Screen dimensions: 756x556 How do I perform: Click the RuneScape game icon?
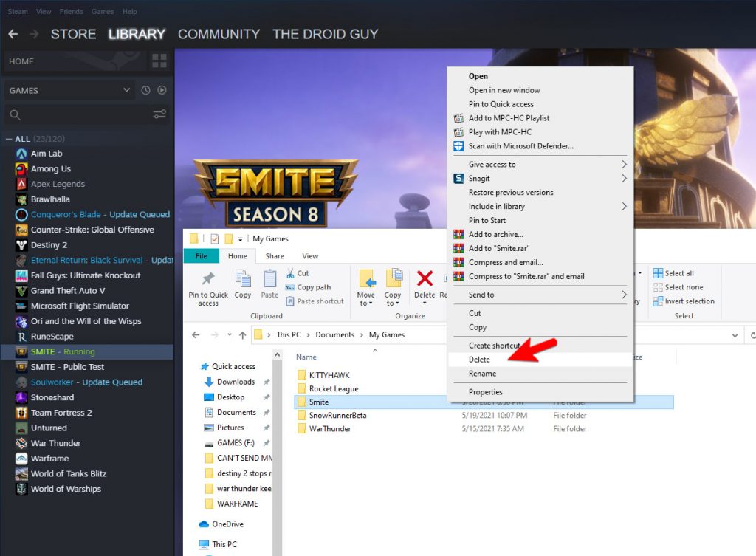click(21, 337)
